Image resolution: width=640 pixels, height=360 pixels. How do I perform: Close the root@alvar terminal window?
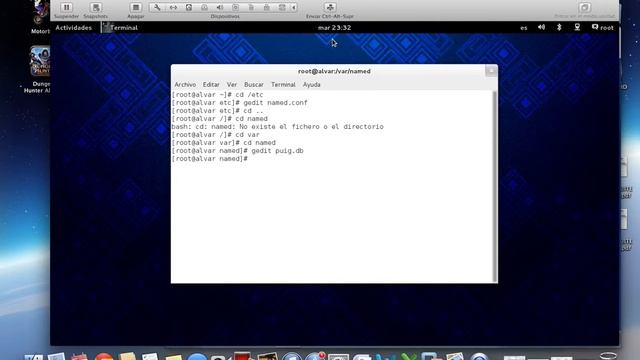click(491, 71)
